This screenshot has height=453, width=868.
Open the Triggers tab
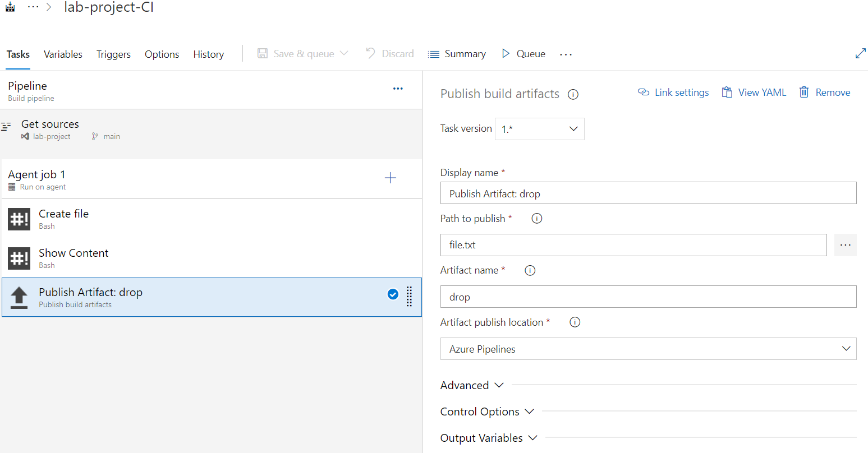113,54
